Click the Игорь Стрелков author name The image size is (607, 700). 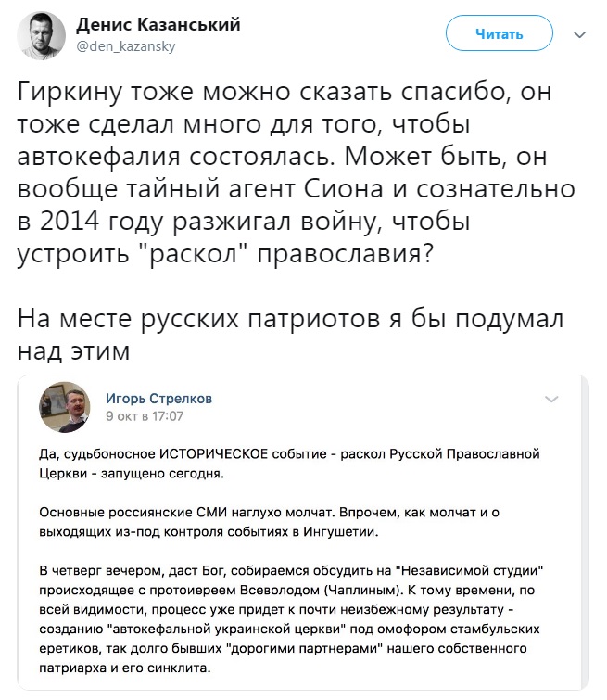(158, 399)
